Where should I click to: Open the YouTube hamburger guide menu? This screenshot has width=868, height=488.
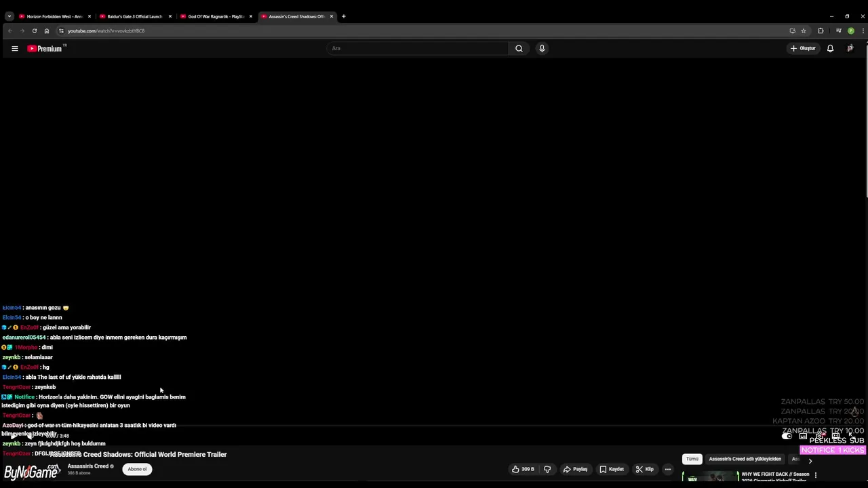pyautogui.click(x=14, y=48)
